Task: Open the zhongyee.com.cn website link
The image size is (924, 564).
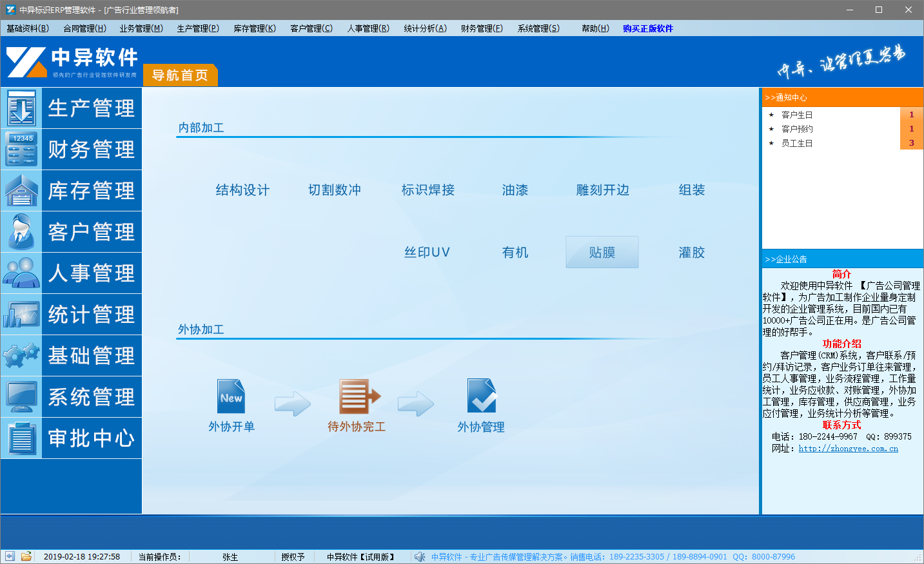Action: click(x=848, y=449)
